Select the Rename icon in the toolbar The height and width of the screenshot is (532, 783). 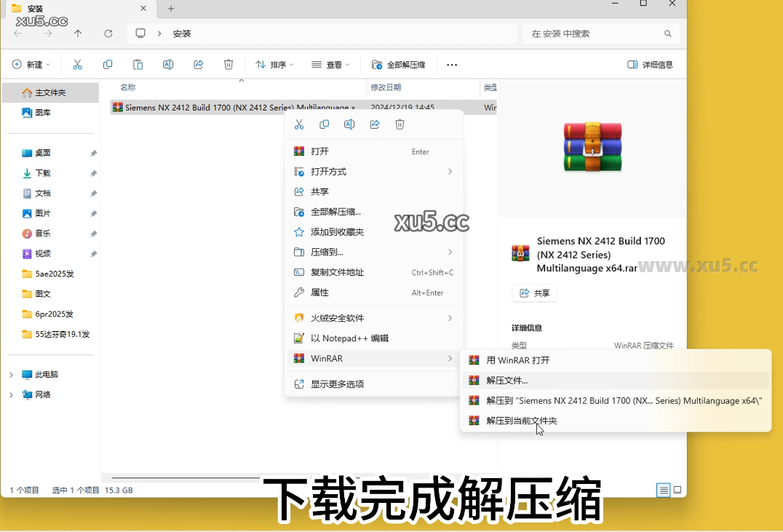(x=168, y=65)
